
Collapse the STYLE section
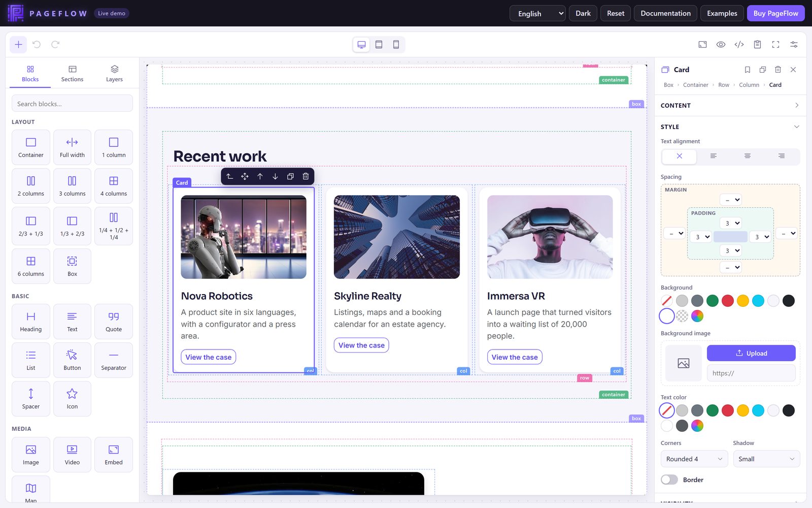coord(730,126)
